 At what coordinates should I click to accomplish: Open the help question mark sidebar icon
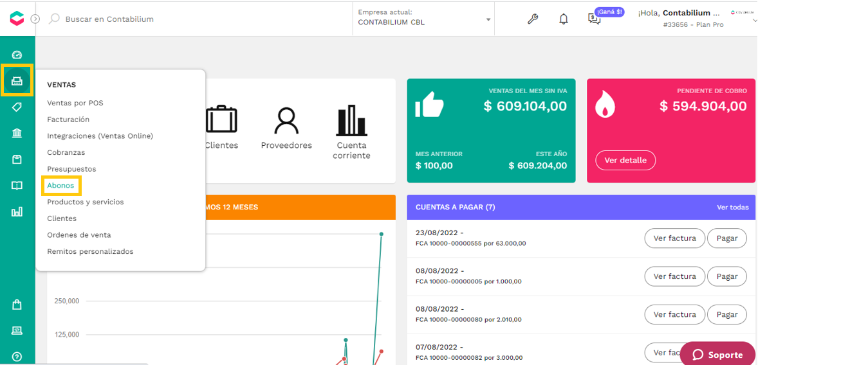tap(17, 357)
